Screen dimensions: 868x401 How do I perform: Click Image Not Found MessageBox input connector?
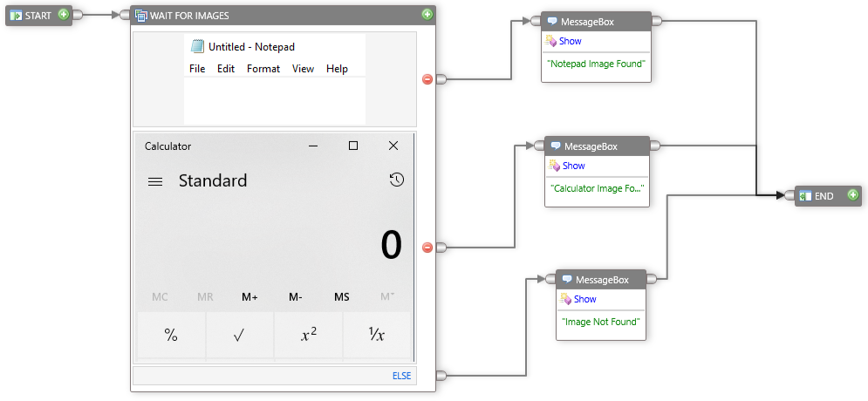pyautogui.click(x=550, y=279)
